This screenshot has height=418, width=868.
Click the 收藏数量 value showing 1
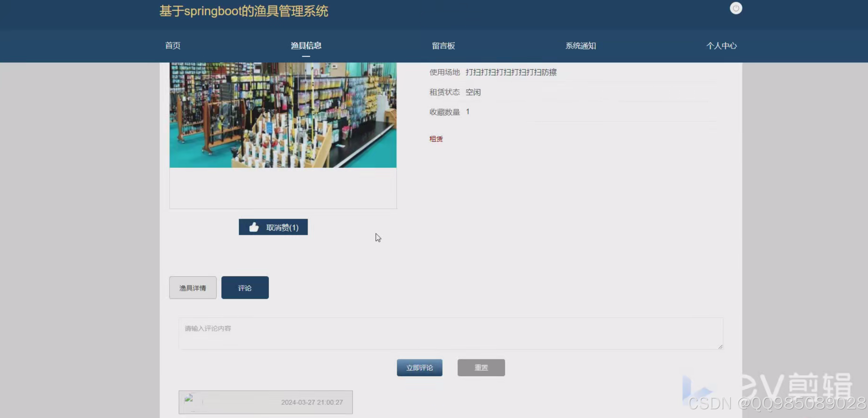pos(468,111)
